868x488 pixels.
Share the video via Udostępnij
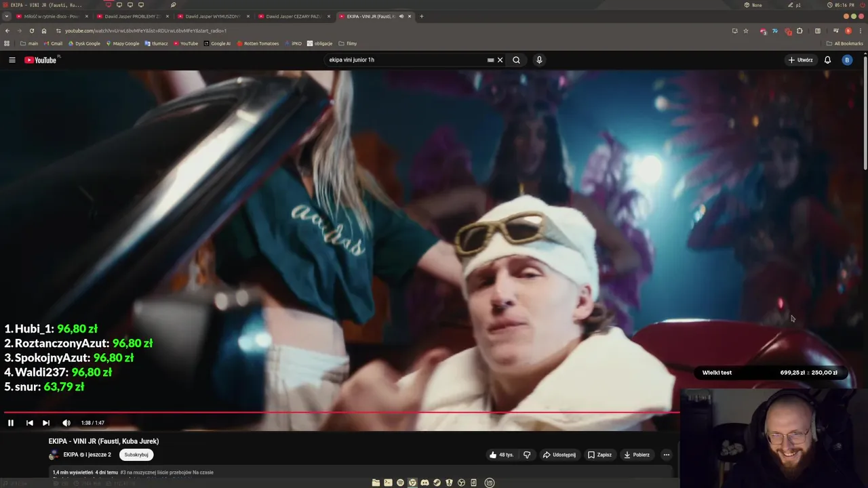click(x=559, y=455)
